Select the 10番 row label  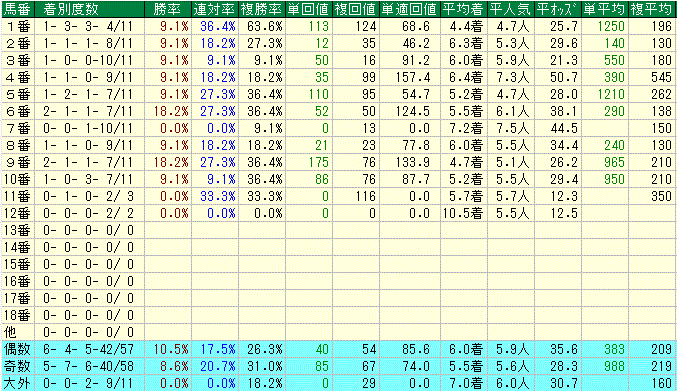[x=18, y=179]
